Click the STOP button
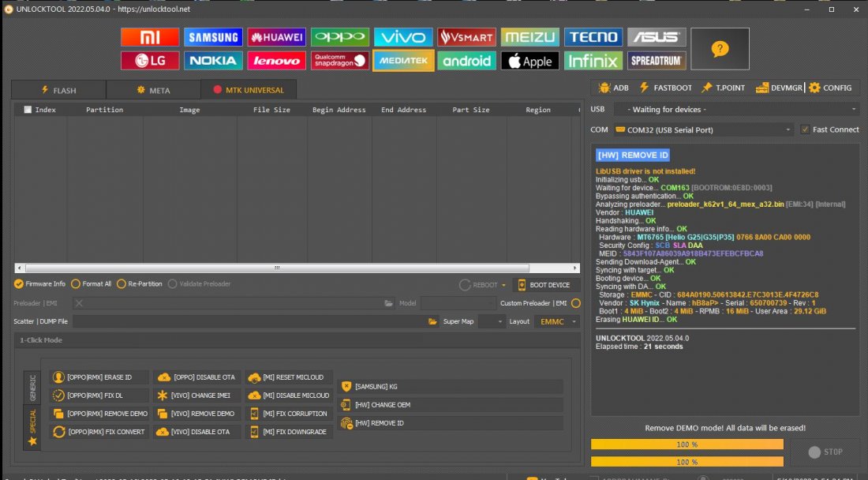868x480 pixels. click(825, 452)
